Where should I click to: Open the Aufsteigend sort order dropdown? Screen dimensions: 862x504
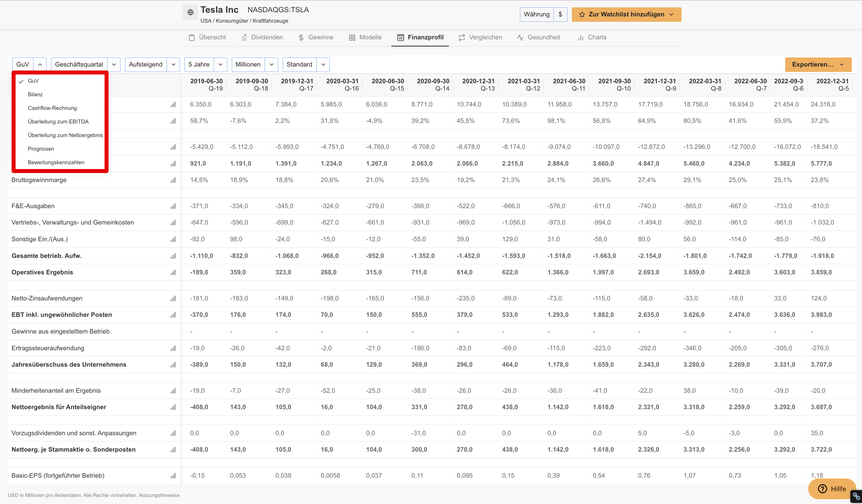pyautogui.click(x=152, y=65)
